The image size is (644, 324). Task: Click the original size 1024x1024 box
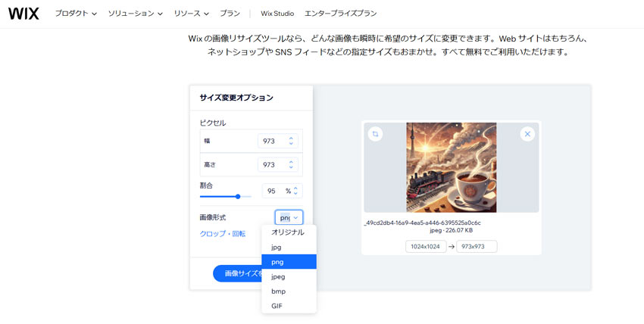pos(426,247)
